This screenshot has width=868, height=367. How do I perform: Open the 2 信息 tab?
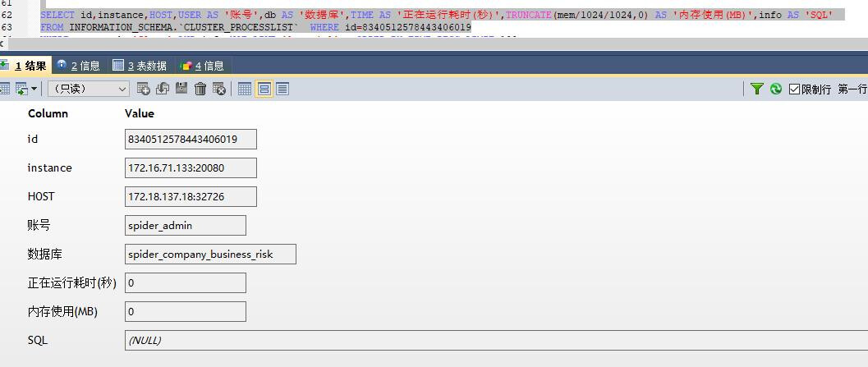[79, 66]
